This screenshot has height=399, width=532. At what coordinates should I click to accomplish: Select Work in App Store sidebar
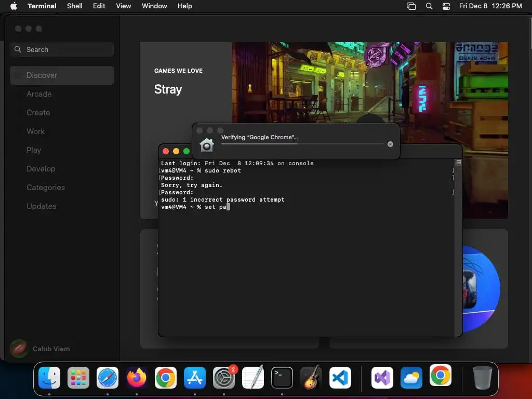click(x=62, y=131)
